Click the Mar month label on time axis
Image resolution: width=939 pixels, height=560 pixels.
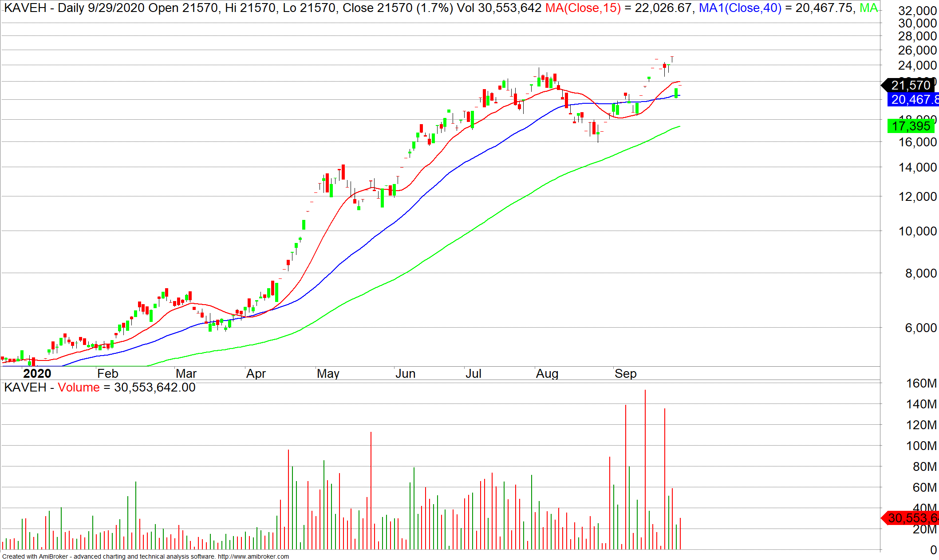coord(186,373)
